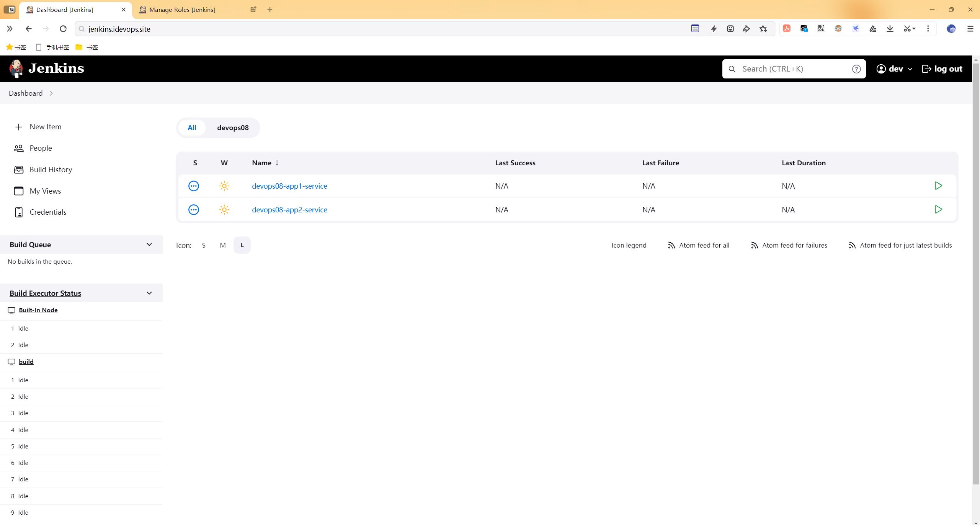Open the build node link
Image resolution: width=980 pixels, height=525 pixels.
[26, 362]
